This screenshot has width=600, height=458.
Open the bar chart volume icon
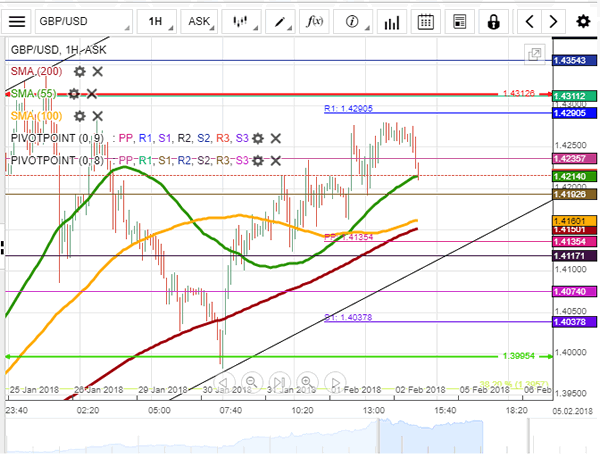(x=391, y=20)
